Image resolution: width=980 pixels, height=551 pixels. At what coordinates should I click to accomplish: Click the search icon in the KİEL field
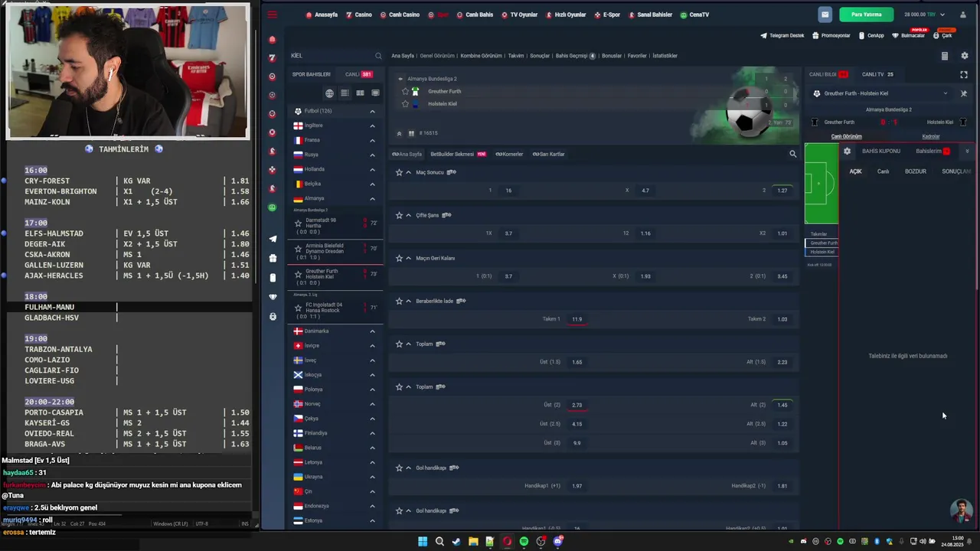(378, 56)
